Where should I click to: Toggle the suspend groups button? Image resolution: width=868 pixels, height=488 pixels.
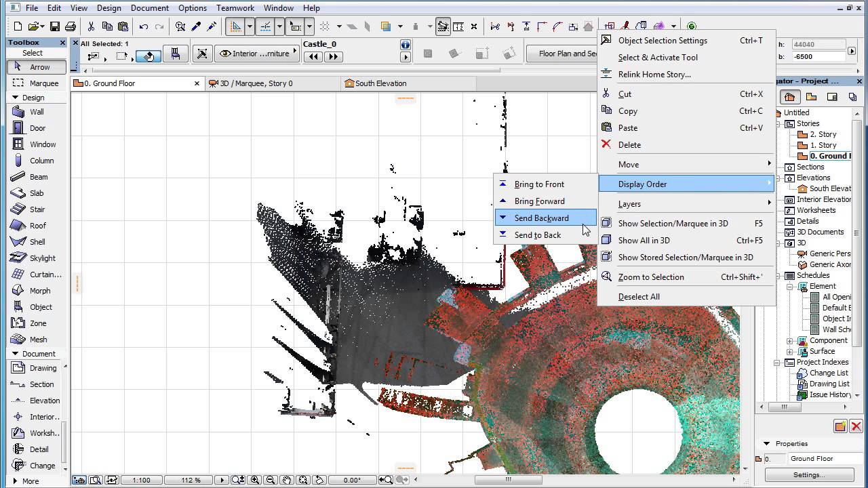(443, 26)
